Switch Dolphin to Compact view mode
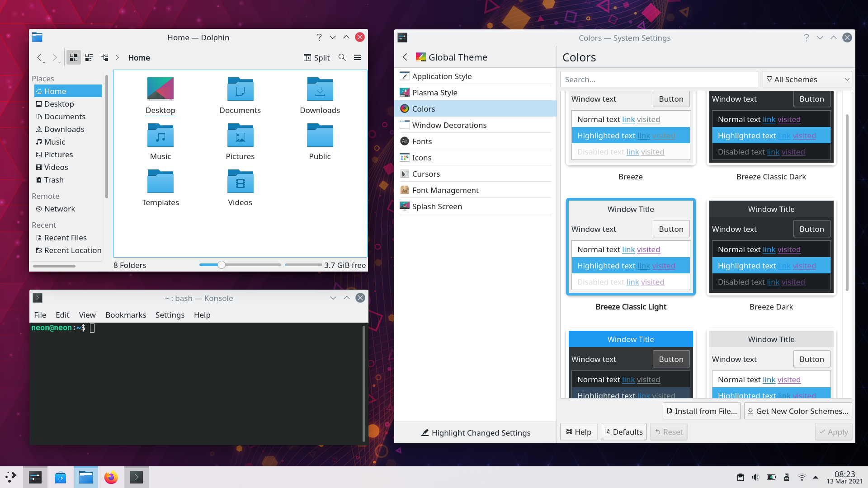Screen dimensions: 868x488 [x=89, y=57]
